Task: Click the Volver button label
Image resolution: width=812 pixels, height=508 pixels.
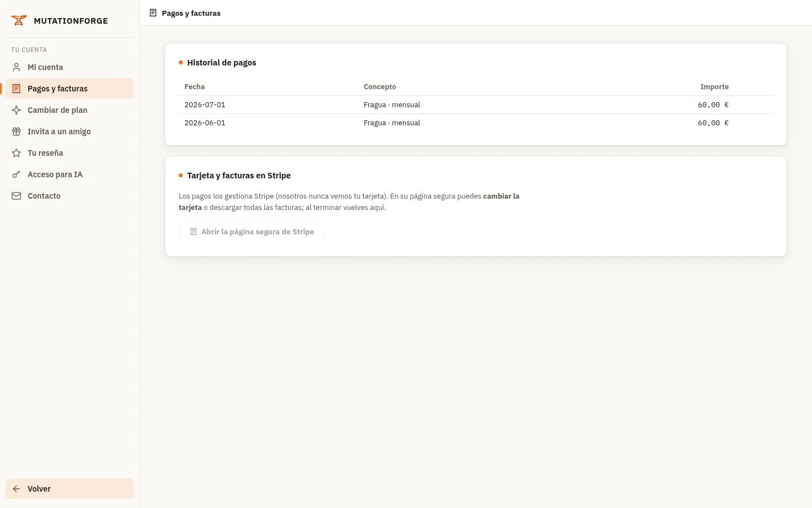Action: pyautogui.click(x=39, y=489)
